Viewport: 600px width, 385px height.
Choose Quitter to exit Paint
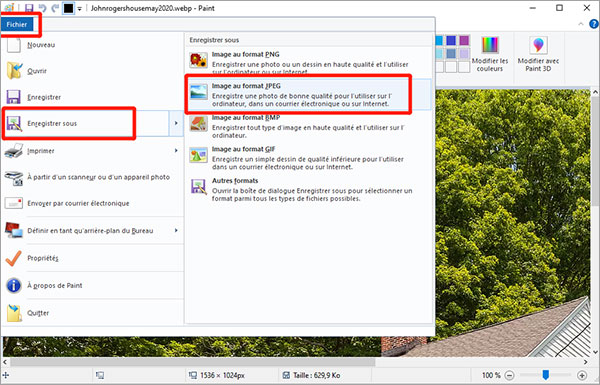92,313
